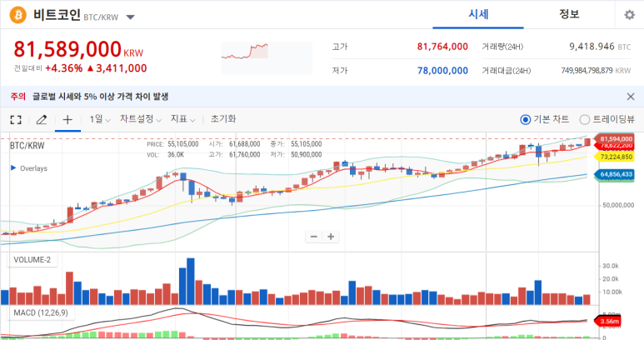The width and height of the screenshot is (644, 340).
Task: Click the 고가 value 81,764,000
Action: point(442,47)
